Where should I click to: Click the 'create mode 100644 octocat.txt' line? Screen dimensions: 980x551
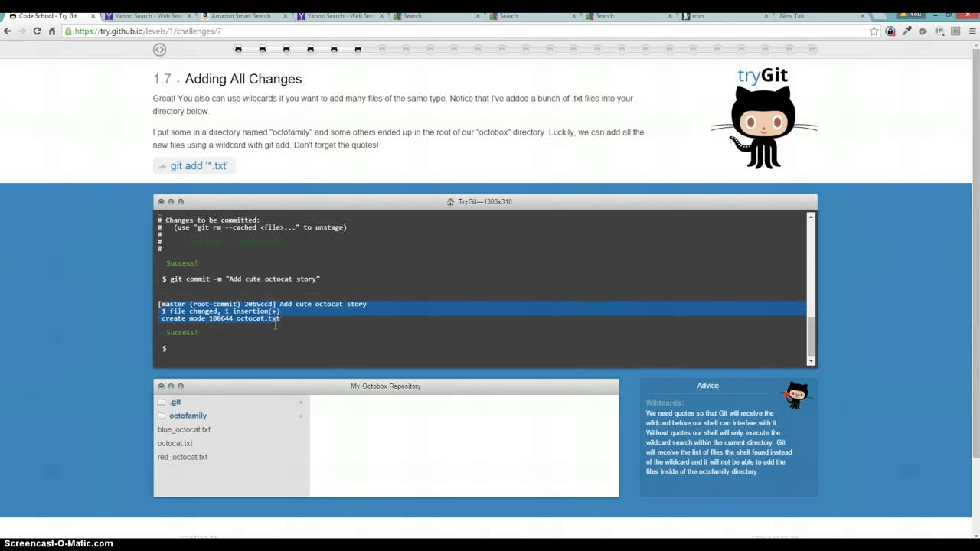(220, 318)
